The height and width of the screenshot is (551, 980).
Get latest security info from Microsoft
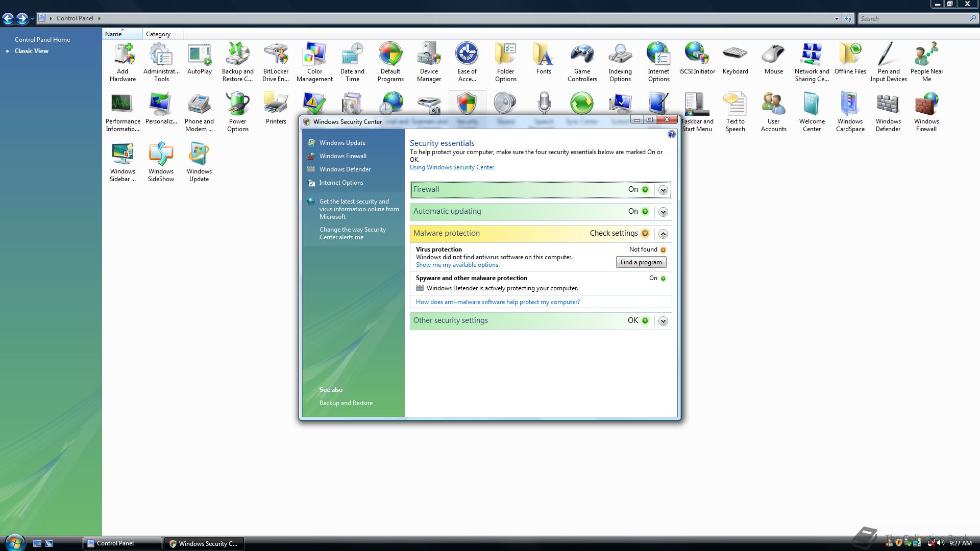click(359, 209)
